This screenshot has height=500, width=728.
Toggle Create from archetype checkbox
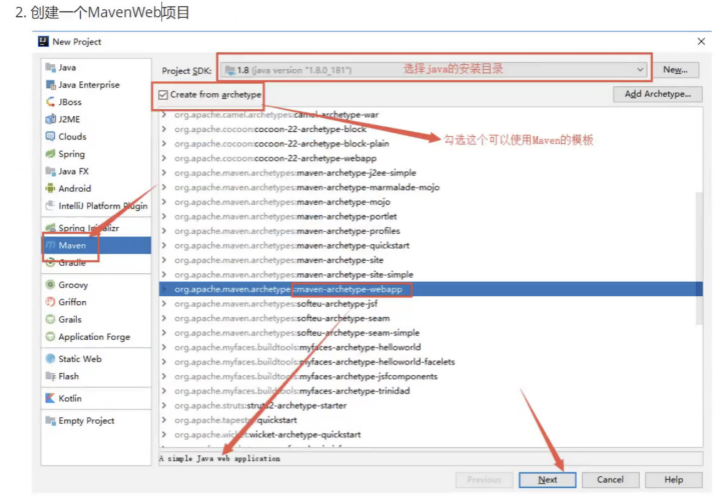click(163, 95)
